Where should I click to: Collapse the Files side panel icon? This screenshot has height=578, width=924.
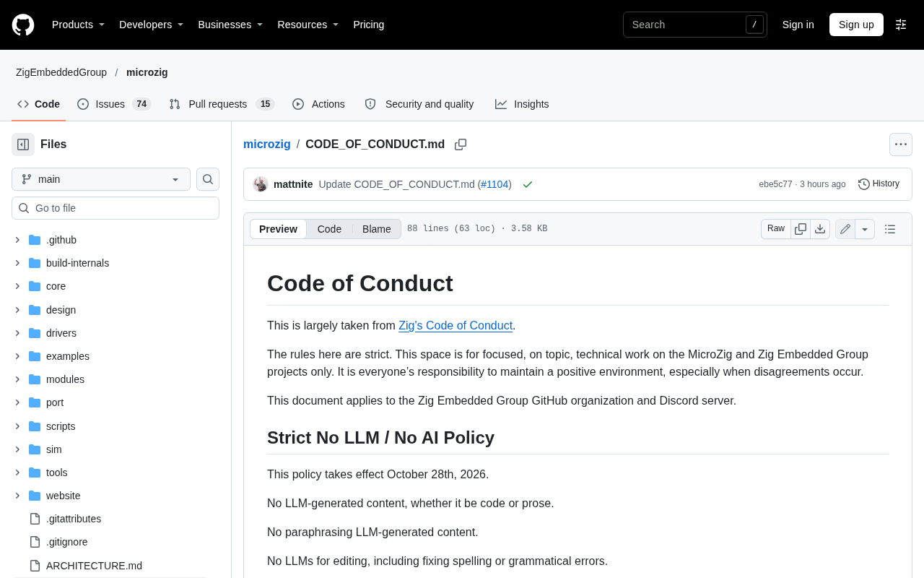(x=23, y=144)
